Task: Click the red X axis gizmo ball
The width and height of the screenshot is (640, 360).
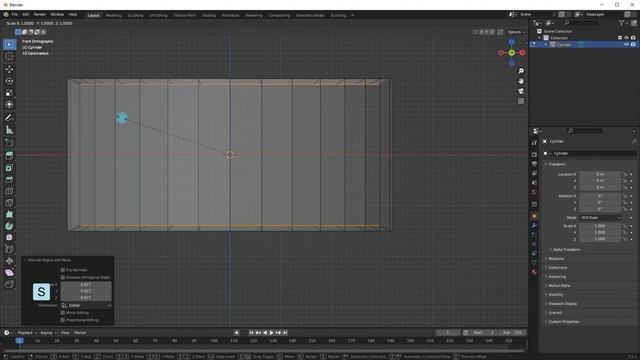Action: (x=522, y=53)
